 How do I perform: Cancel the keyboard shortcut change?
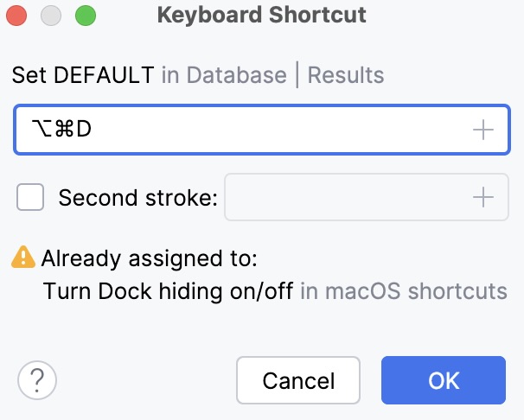[x=298, y=380]
